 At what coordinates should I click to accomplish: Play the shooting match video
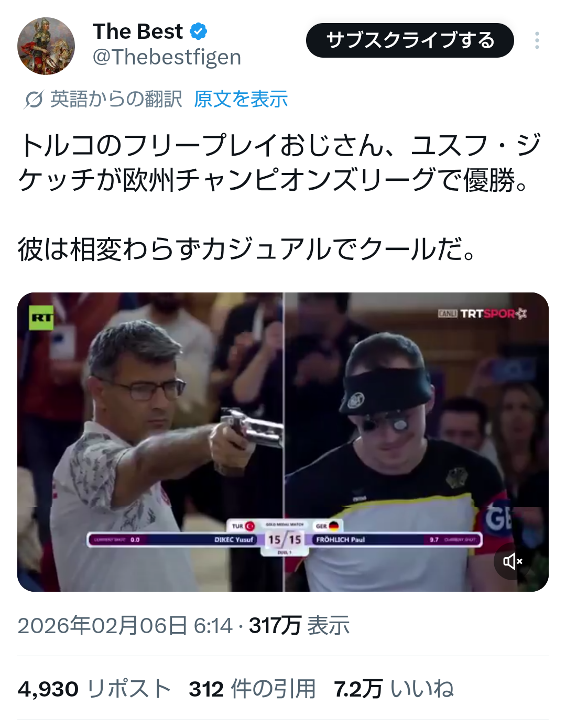[283, 442]
